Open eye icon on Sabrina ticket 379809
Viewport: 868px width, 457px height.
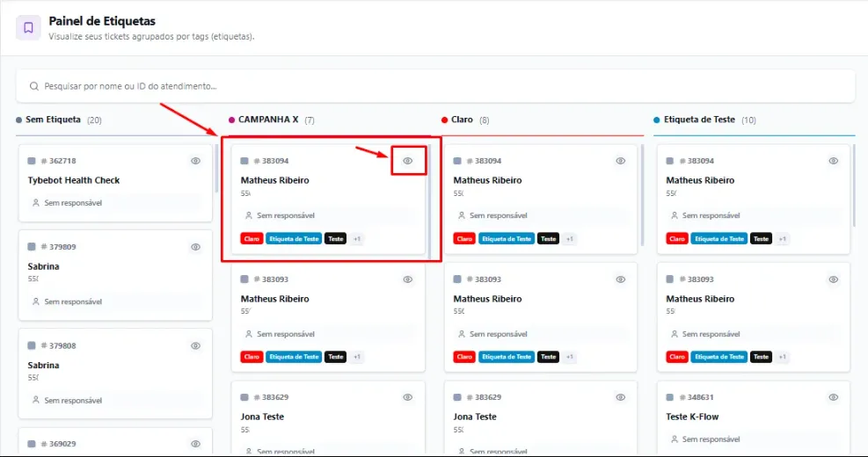[195, 247]
